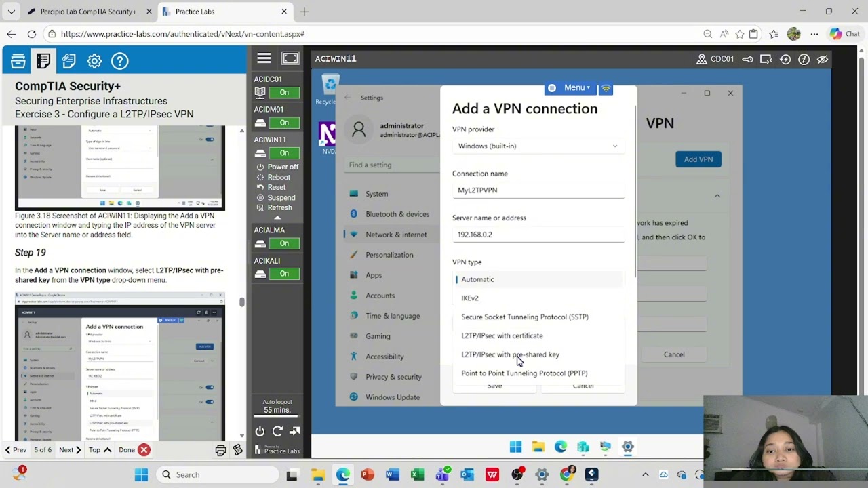Click the key icon in device header
The height and width of the screenshot is (488, 868).
747,59
